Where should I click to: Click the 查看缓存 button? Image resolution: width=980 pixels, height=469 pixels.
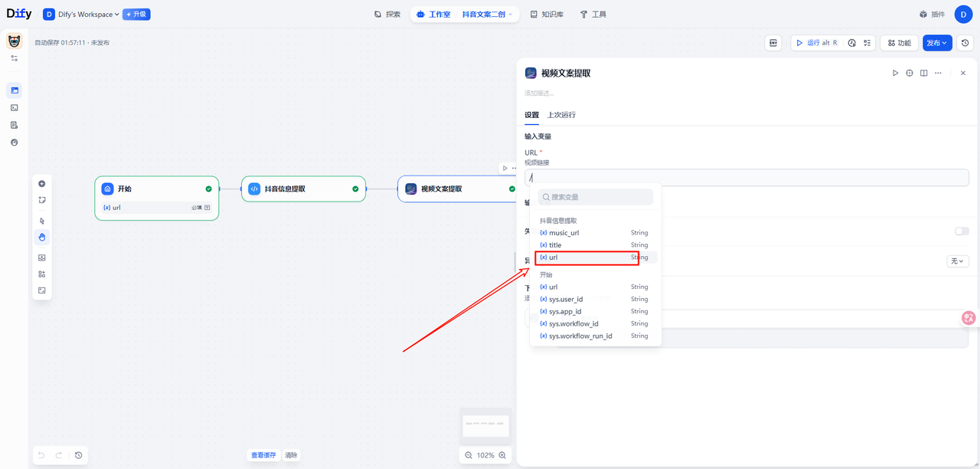(263, 455)
